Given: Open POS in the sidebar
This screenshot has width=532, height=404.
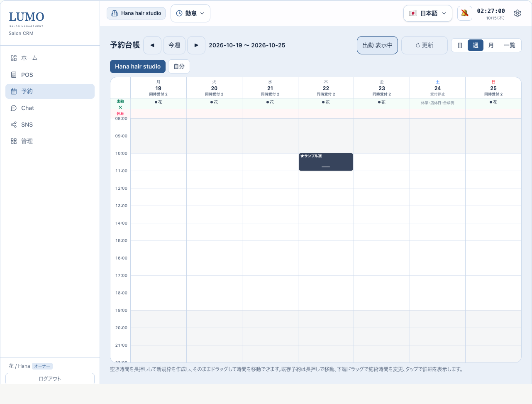Looking at the screenshot, I should (x=50, y=75).
